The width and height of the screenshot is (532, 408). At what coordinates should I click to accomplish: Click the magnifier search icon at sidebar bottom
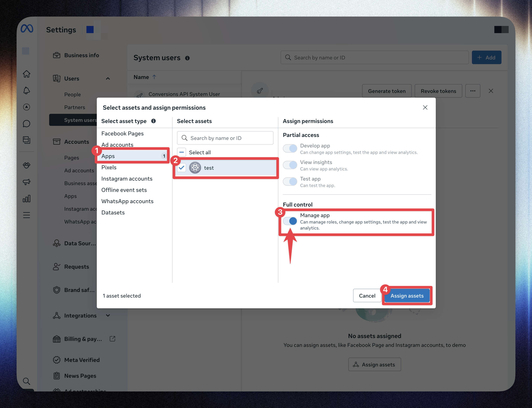pyautogui.click(x=27, y=381)
